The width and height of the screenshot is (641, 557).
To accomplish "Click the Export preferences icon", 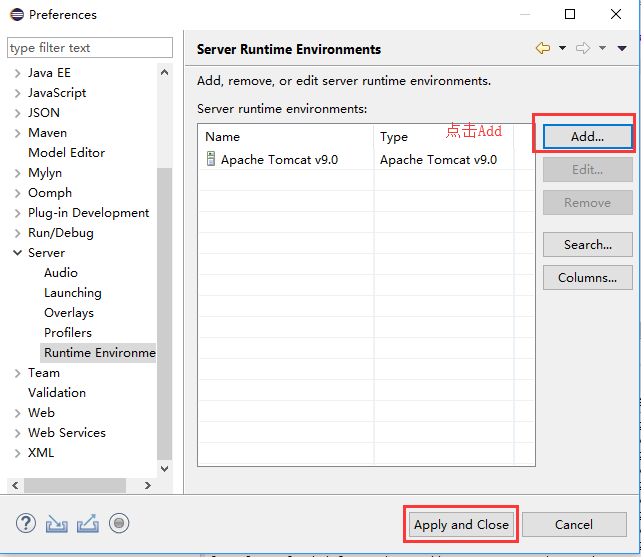I will (x=87, y=523).
